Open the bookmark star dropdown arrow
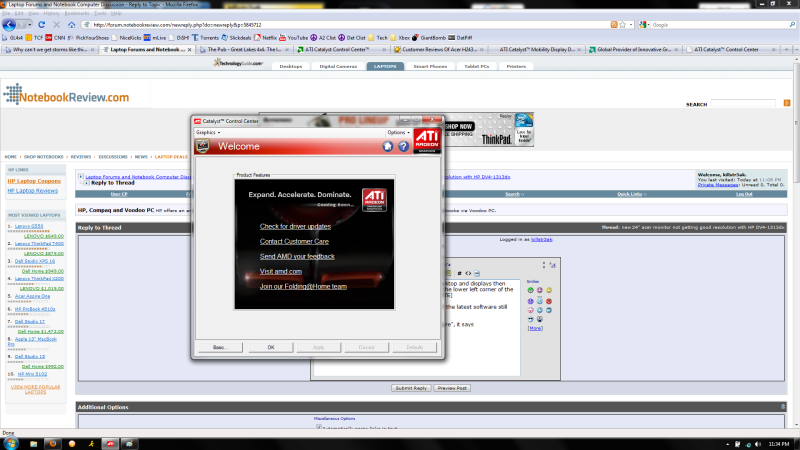Screen dimensions: 800x450 [x=631, y=24]
